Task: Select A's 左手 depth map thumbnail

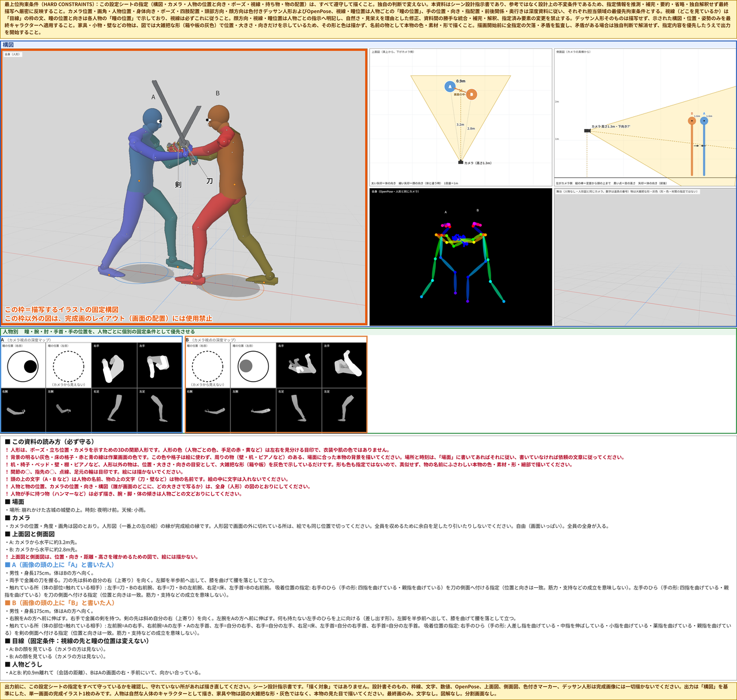Action: point(159,366)
